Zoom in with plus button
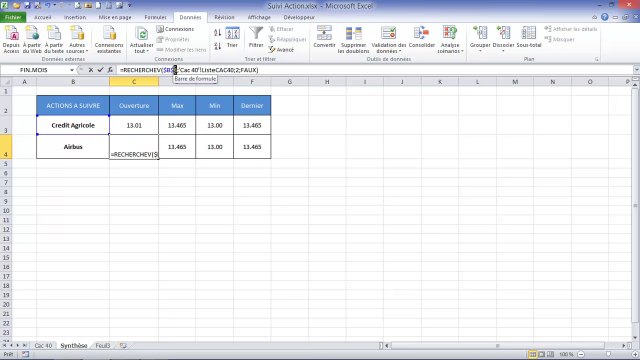 [635, 354]
